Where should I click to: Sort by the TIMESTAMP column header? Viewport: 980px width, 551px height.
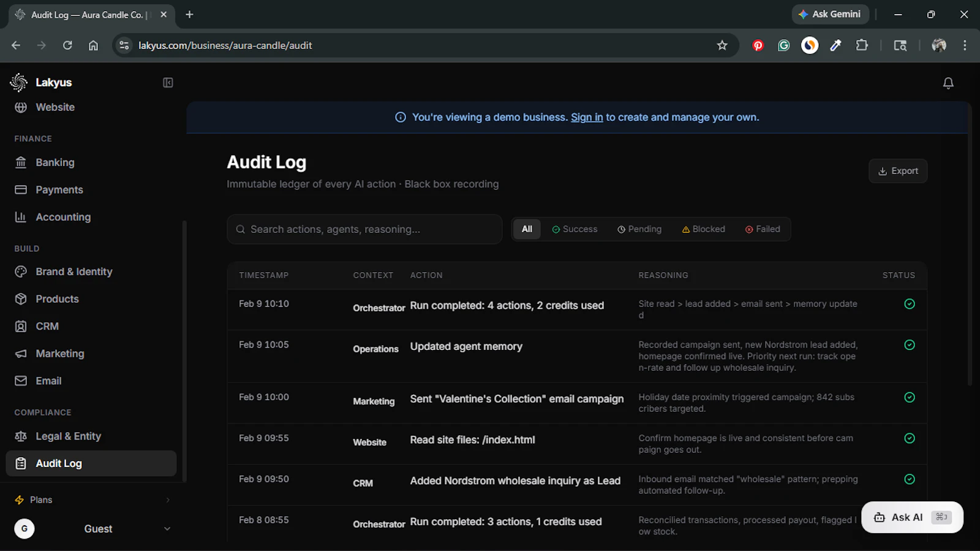[x=263, y=275]
